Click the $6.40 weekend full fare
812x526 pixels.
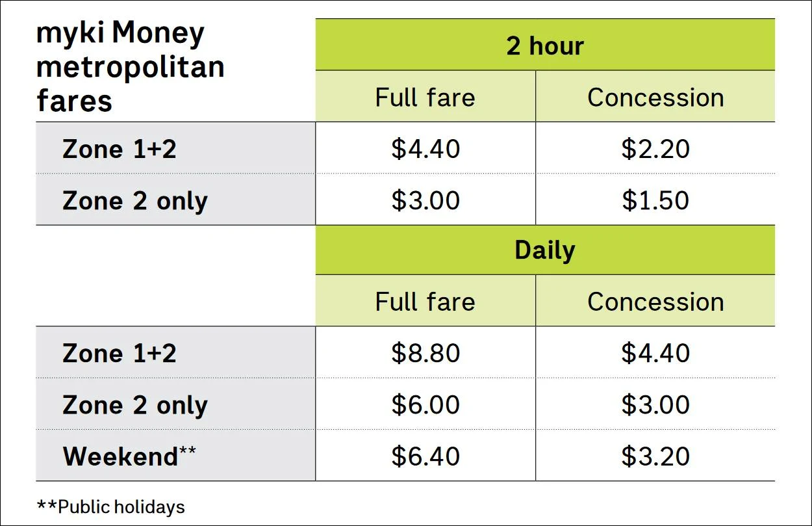click(x=425, y=456)
